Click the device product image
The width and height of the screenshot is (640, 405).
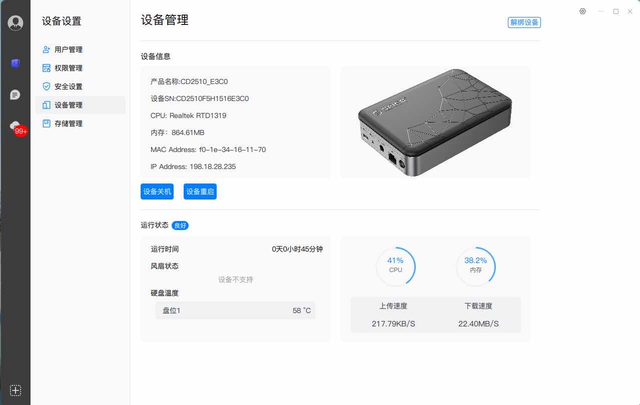(435, 122)
